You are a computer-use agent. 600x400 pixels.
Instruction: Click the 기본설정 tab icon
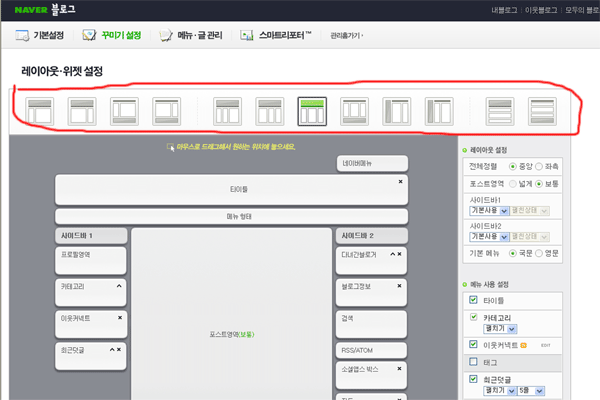pyautogui.click(x=22, y=35)
